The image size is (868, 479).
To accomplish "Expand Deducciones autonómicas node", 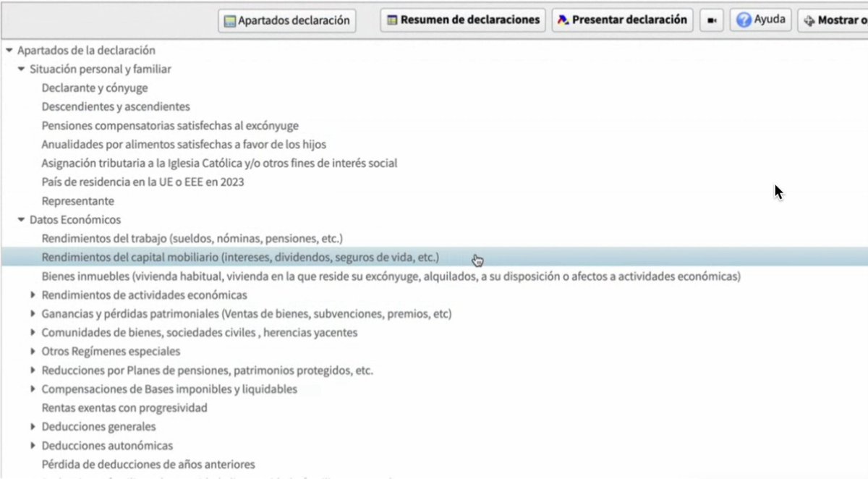I will pos(33,446).
